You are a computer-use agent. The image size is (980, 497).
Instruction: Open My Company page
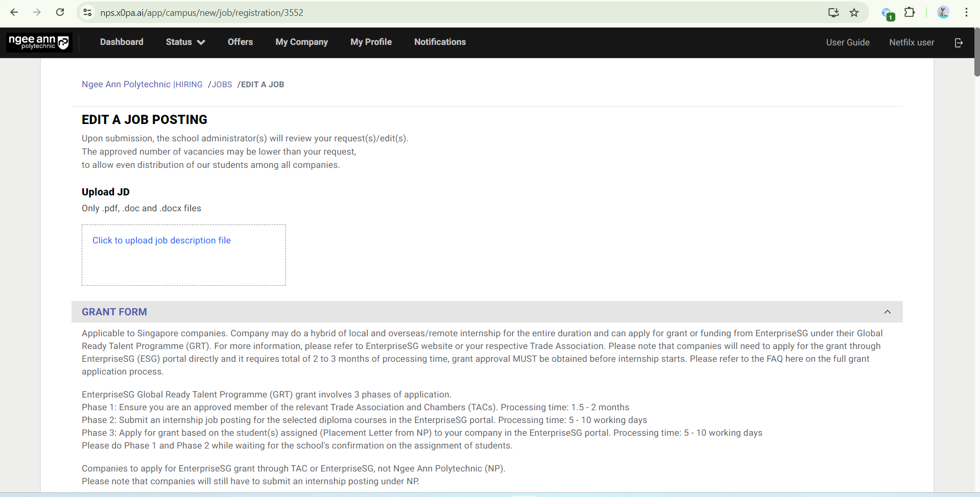click(x=301, y=42)
